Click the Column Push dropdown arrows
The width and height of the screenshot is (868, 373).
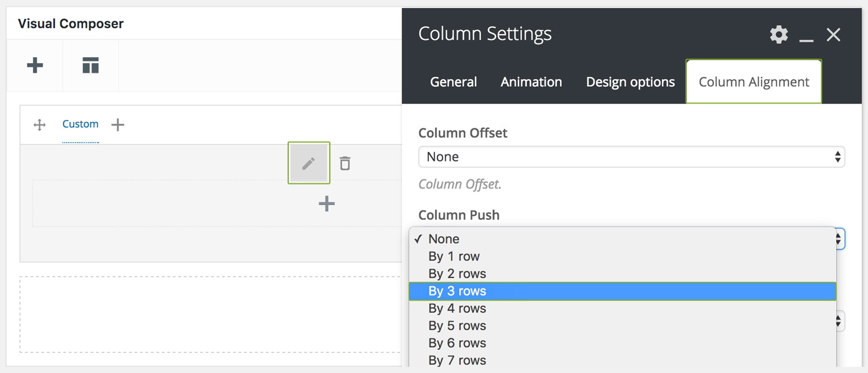(840, 239)
